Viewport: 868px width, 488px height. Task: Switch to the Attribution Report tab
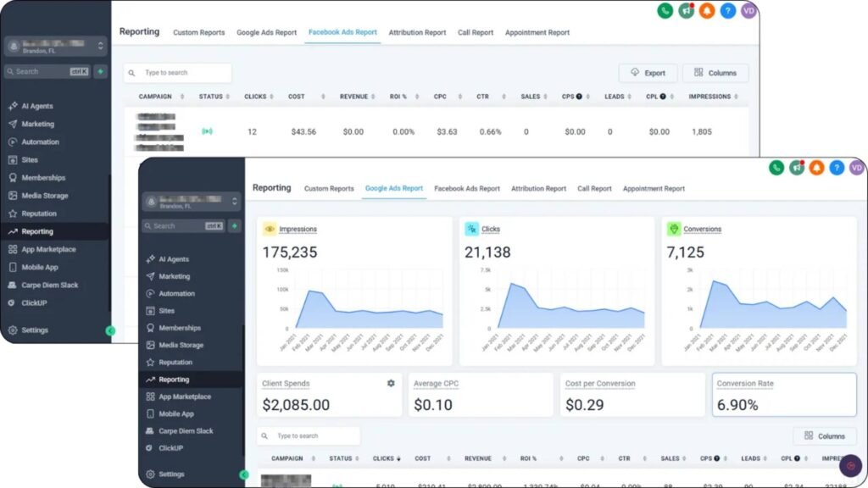(538, 188)
